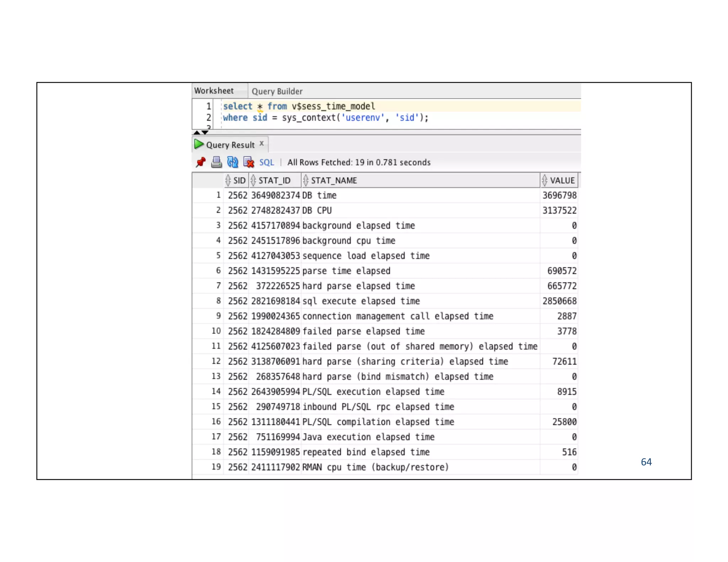The width and height of the screenshot is (728, 562).
Task: Select row 8 sql execute elapsed time
Action: (361, 301)
